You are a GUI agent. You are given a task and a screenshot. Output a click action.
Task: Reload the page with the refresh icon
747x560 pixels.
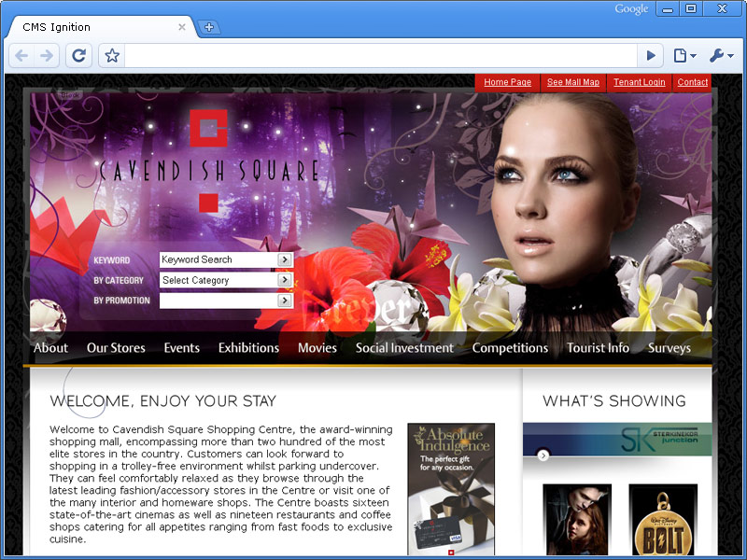pos(78,56)
